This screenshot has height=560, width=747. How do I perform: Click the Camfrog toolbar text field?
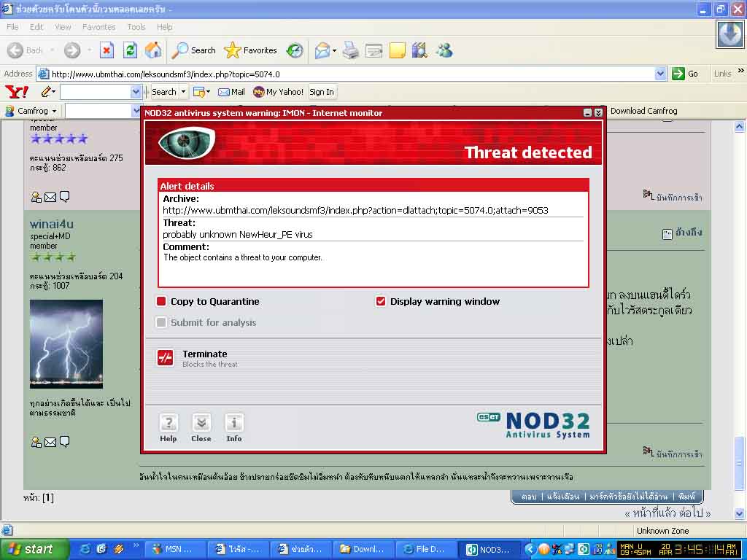(x=98, y=111)
